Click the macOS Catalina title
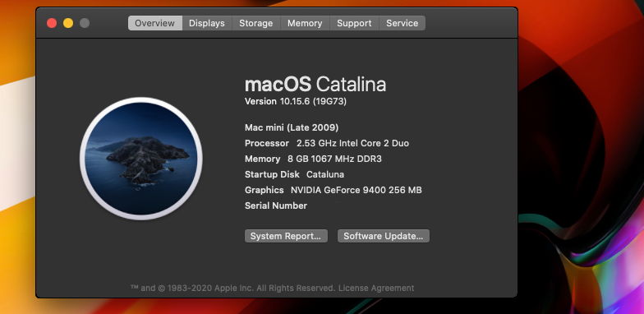Screen dimensions: 644x314 (x=315, y=84)
